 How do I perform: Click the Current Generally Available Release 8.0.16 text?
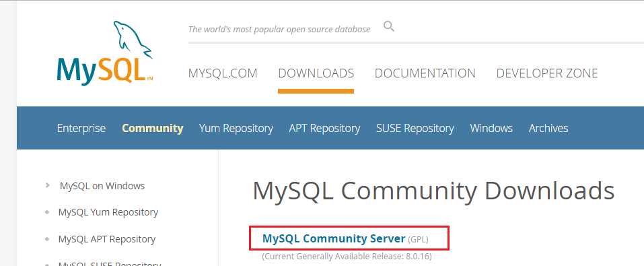pyautogui.click(x=347, y=257)
